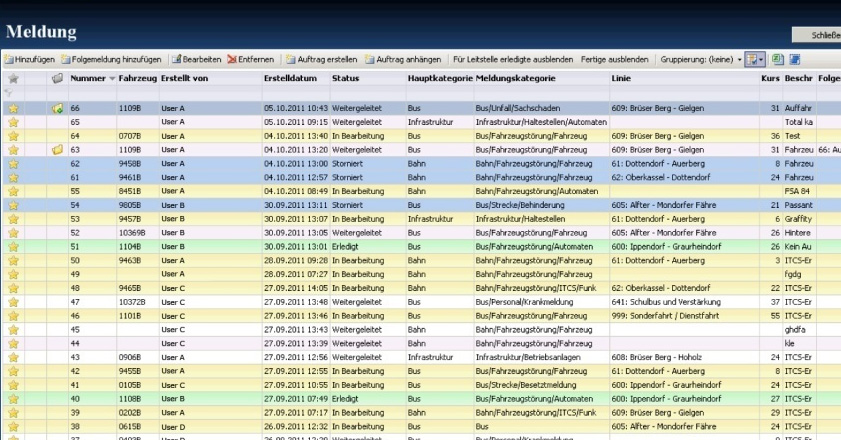Sort by the Kurs column header
841x440 pixels.
(x=770, y=78)
